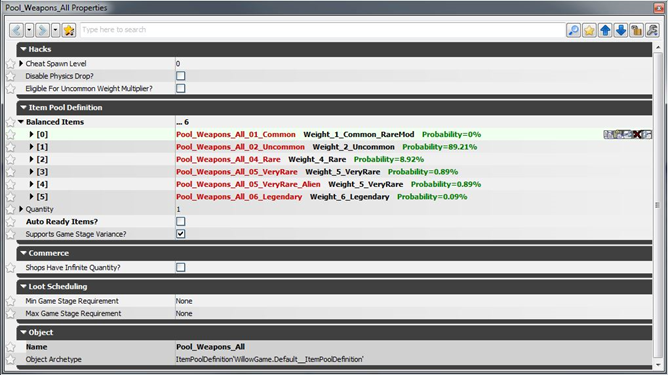
Task: Delete array element [0] with black X icon
Action: point(637,135)
